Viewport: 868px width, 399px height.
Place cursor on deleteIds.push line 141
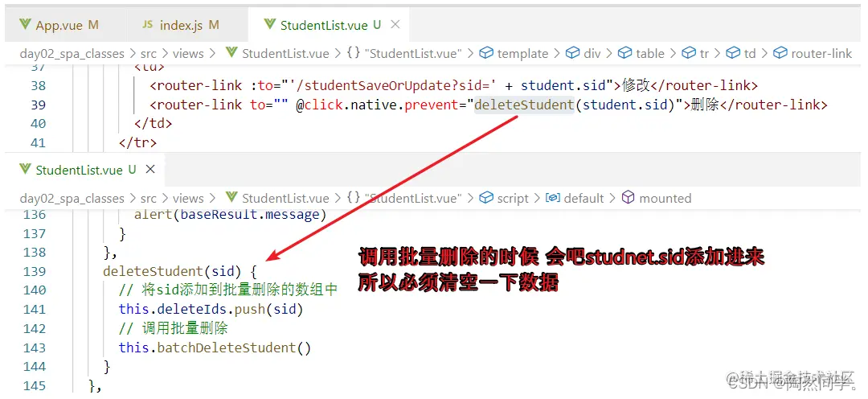tap(211, 309)
